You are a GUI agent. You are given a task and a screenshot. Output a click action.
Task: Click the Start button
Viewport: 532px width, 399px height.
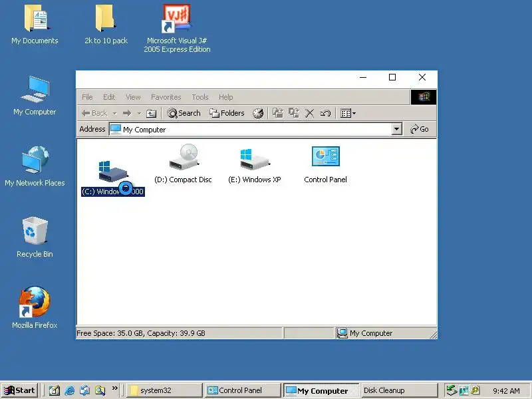coord(19,390)
